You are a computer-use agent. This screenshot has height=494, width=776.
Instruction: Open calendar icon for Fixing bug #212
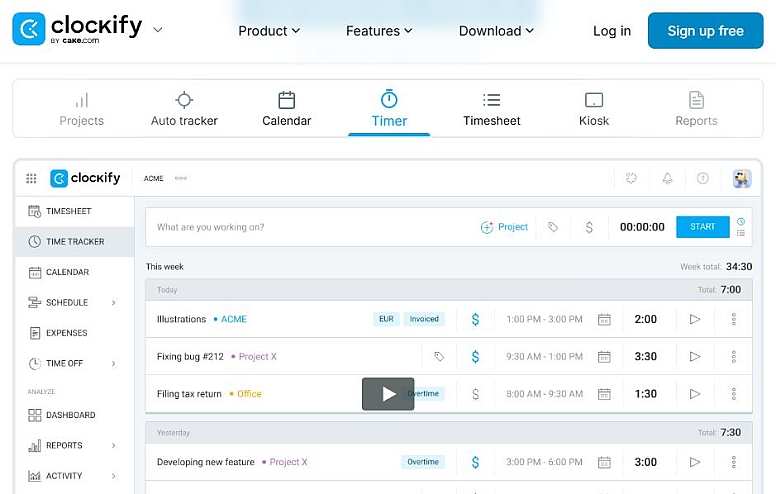coord(604,356)
